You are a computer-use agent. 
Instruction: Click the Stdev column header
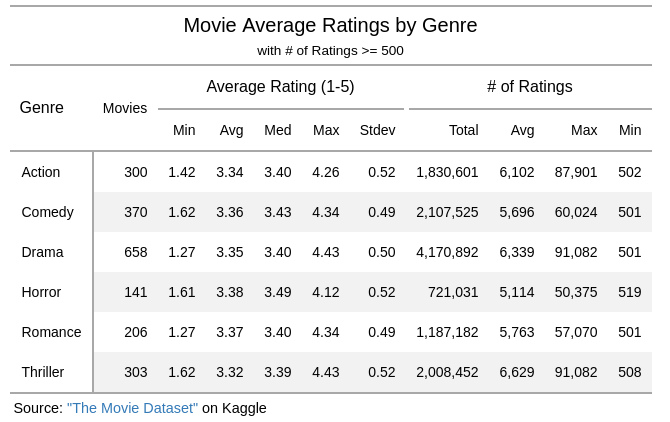(x=377, y=130)
